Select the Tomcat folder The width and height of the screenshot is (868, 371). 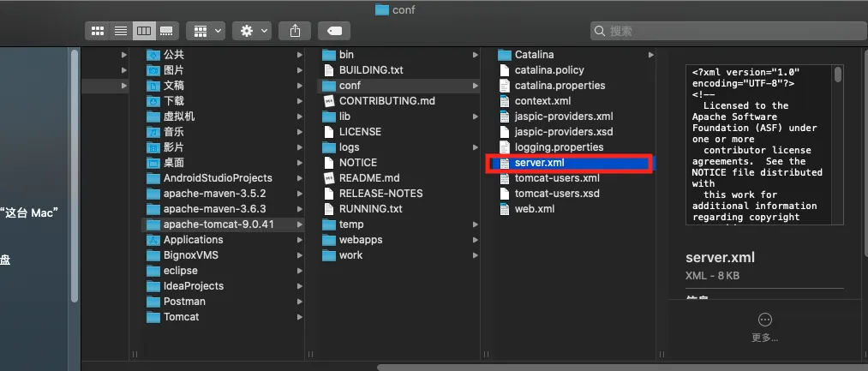(x=223, y=317)
